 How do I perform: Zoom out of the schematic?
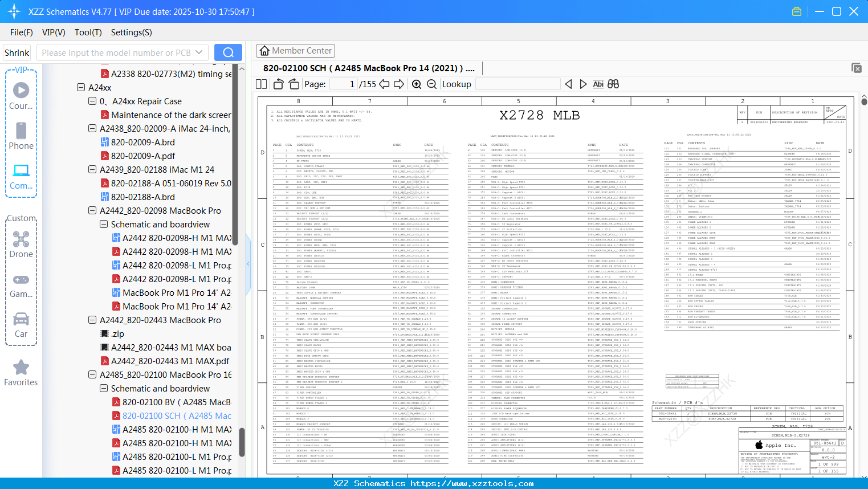(x=432, y=84)
